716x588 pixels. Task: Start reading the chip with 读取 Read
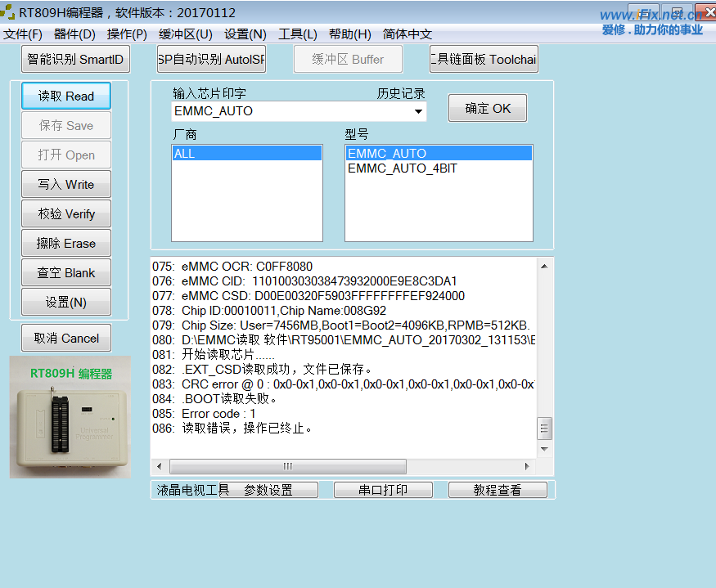pyautogui.click(x=65, y=96)
